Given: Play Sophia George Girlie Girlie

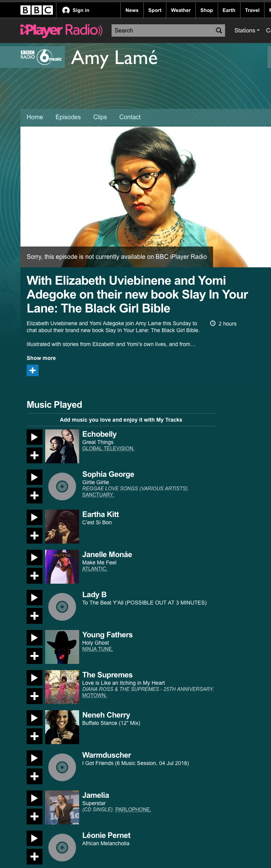Looking at the screenshot, I should 34,477.
